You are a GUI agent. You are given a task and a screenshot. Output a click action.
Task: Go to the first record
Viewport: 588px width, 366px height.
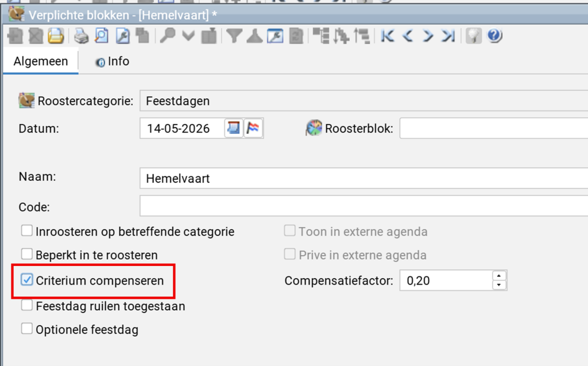point(388,37)
